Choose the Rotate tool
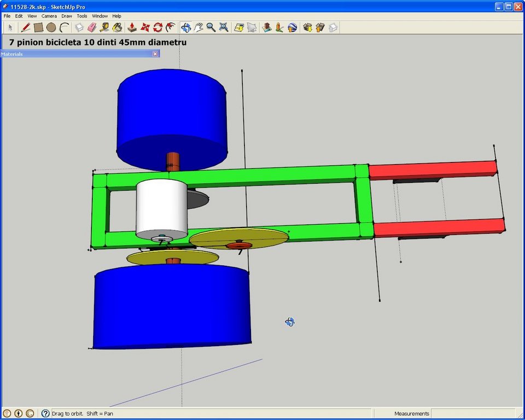 click(157, 27)
